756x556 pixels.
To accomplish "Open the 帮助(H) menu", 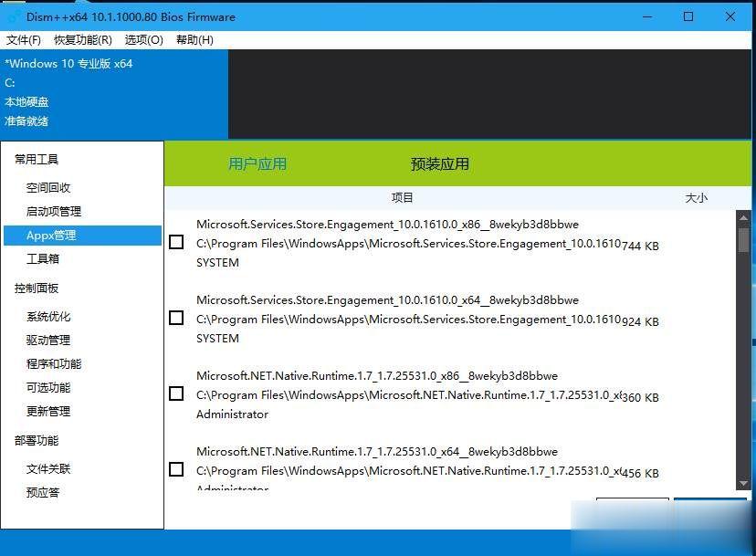I will (x=194, y=40).
